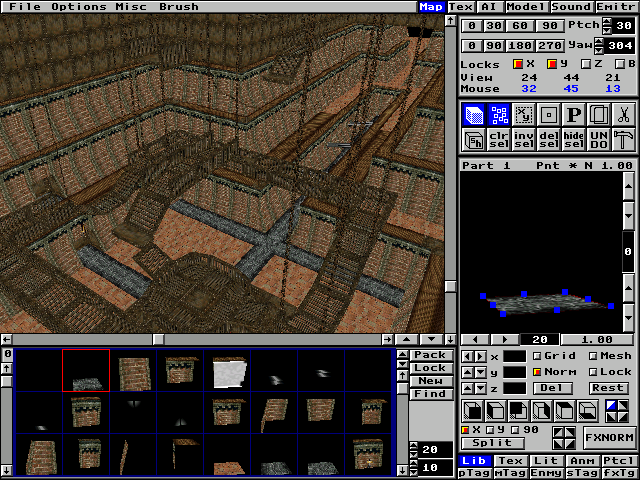The image size is (640, 480).
Task: Select the hammer build tool
Action: (623, 140)
